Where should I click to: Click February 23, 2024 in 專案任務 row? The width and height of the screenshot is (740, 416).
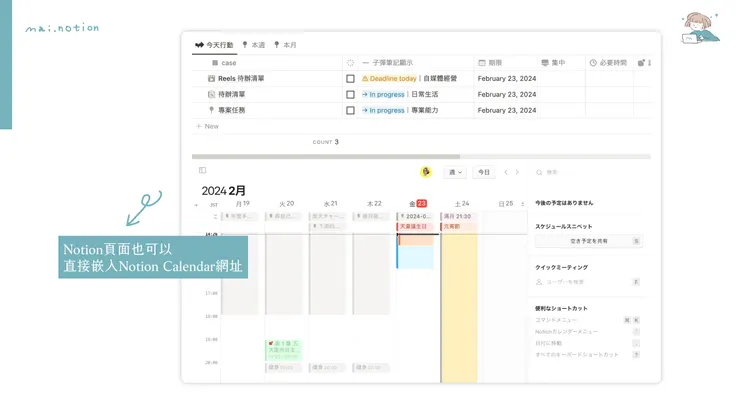click(507, 110)
